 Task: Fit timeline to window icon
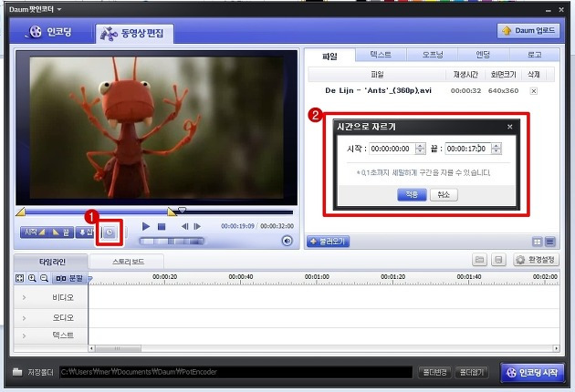(19, 278)
